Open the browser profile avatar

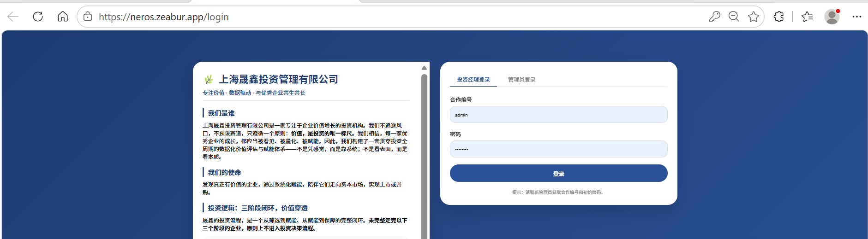click(832, 17)
